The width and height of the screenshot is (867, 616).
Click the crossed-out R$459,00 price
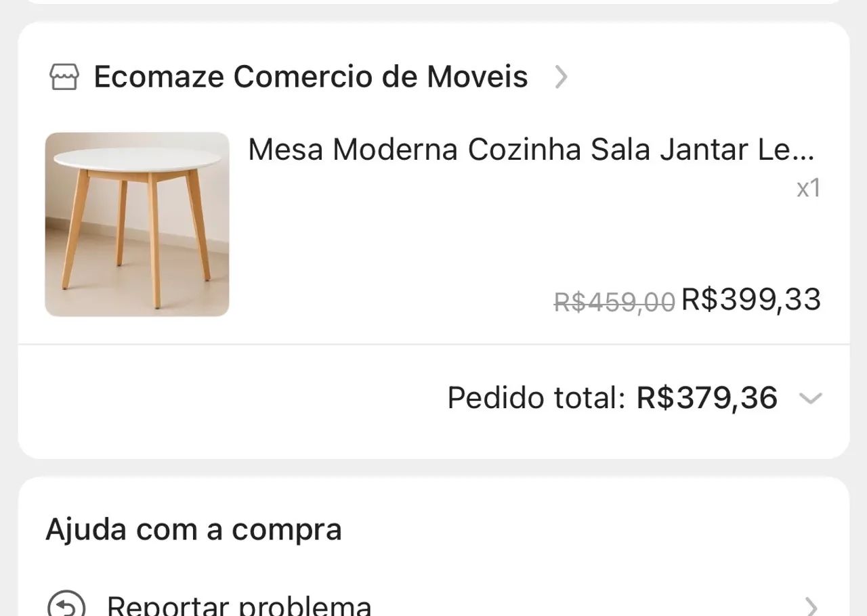click(614, 302)
